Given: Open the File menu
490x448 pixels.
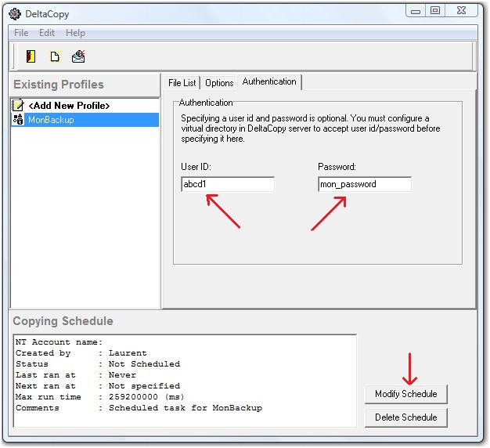Looking at the screenshot, I should tap(21, 33).
